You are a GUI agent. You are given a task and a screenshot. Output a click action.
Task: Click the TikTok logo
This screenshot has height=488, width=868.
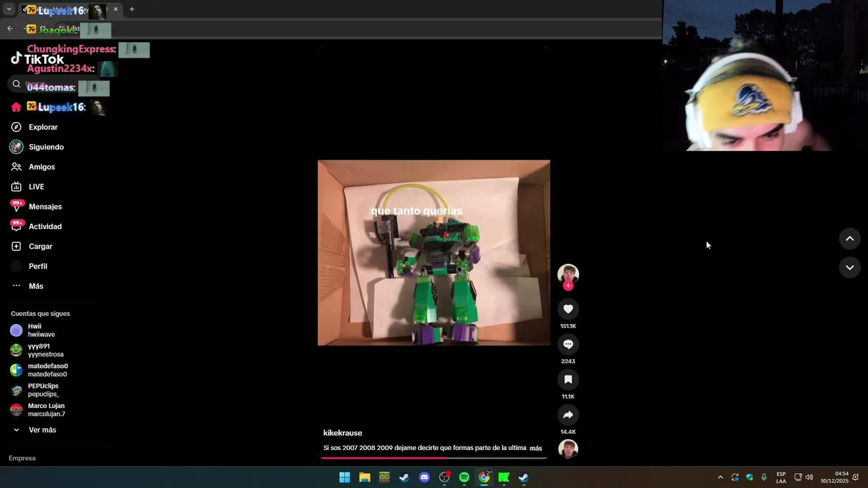click(37, 59)
